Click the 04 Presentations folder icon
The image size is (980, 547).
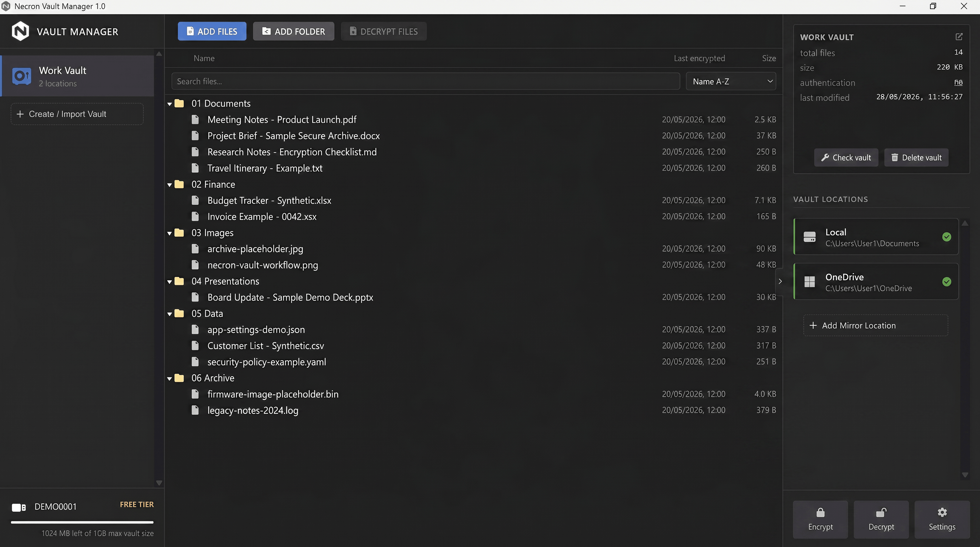click(x=179, y=281)
